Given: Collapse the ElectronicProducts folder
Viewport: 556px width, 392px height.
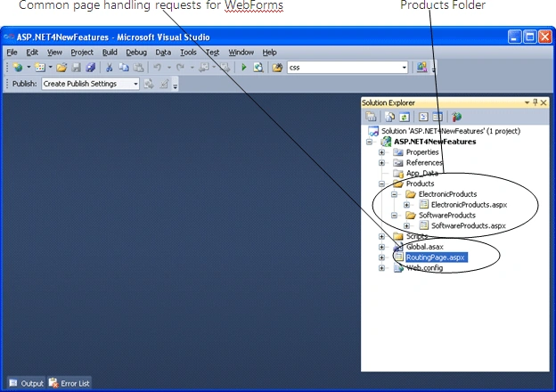Looking at the screenshot, I should click(394, 194).
